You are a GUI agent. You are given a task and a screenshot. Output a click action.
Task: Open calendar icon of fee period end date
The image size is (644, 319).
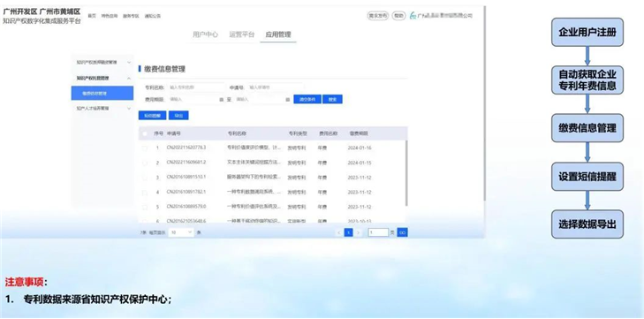click(287, 100)
